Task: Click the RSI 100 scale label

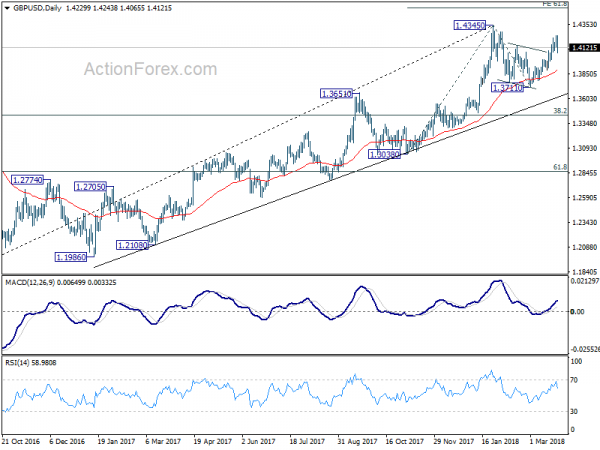Action: coord(576,361)
